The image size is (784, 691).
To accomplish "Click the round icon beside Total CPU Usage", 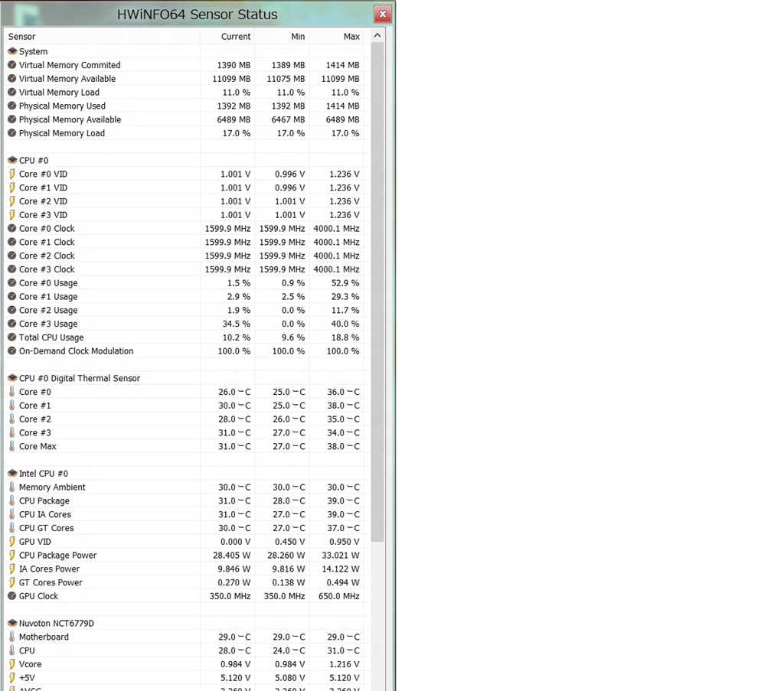I will (12, 337).
